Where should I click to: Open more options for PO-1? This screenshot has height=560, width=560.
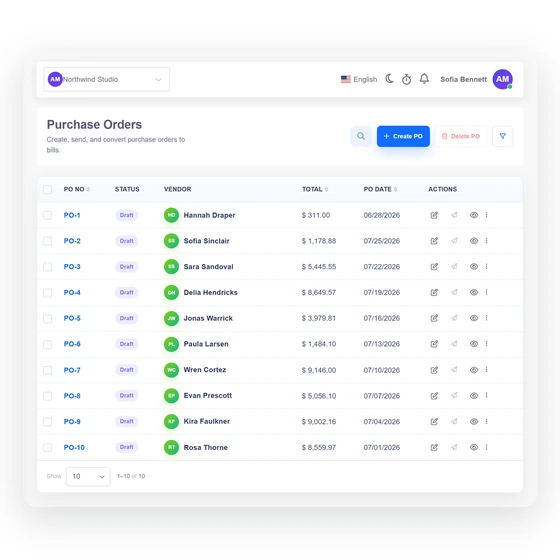coord(486,215)
